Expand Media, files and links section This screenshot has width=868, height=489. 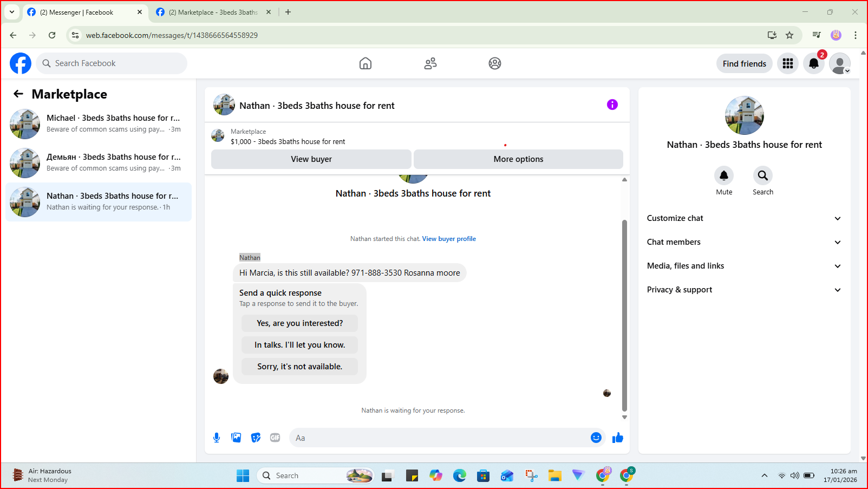pos(745,266)
